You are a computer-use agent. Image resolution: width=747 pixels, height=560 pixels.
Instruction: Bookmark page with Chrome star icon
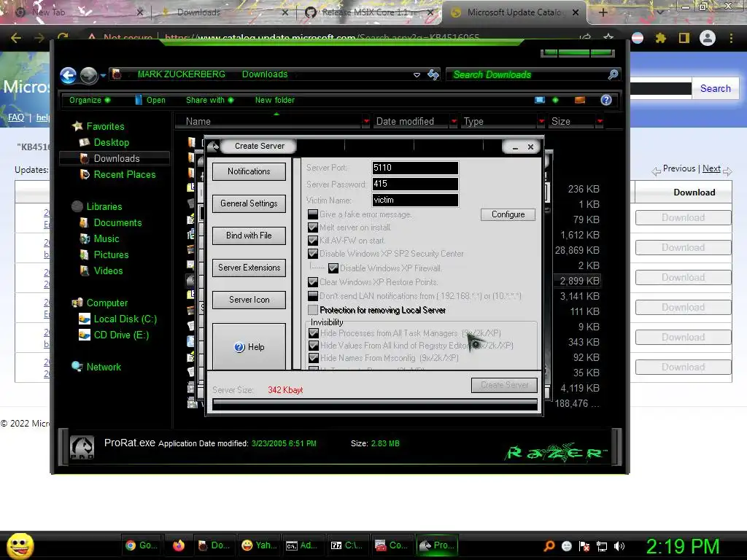coord(608,38)
